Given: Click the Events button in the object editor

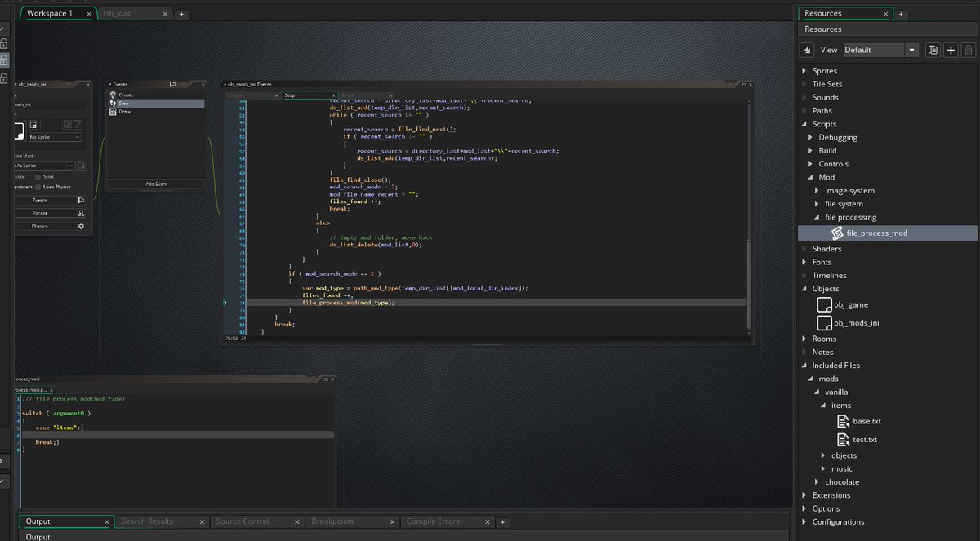Looking at the screenshot, I should (40, 200).
